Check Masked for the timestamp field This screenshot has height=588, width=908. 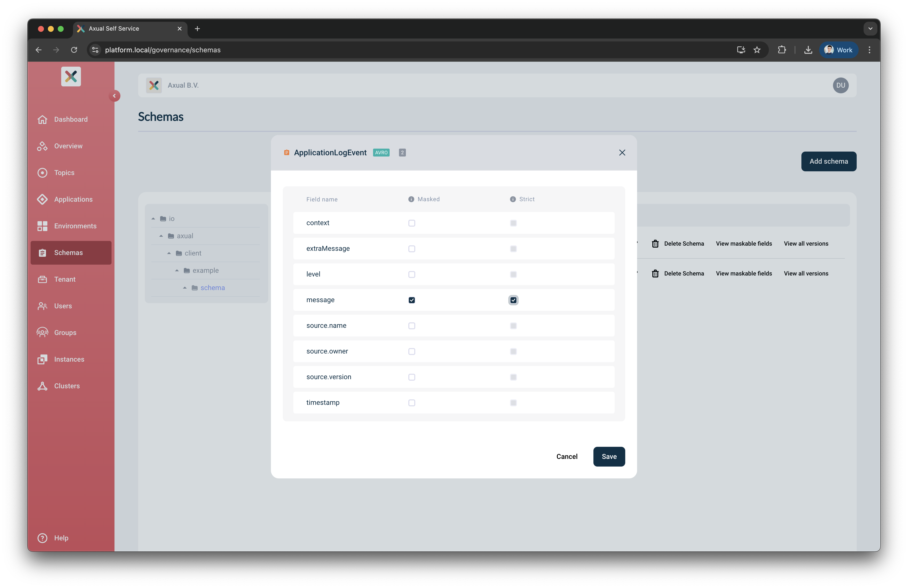411,403
